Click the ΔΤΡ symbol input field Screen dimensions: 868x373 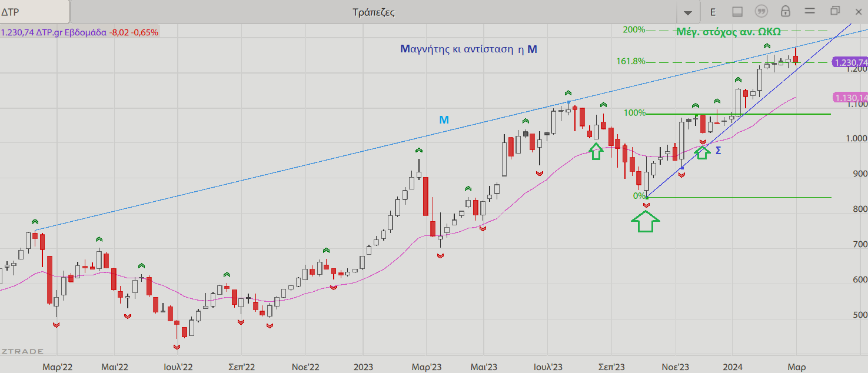click(34, 12)
